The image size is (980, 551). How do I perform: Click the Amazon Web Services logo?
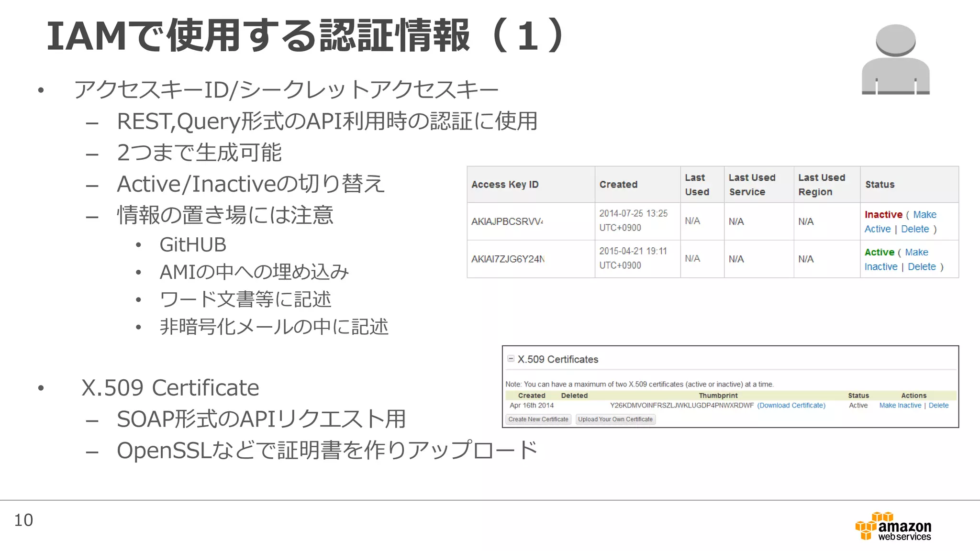pos(893,526)
